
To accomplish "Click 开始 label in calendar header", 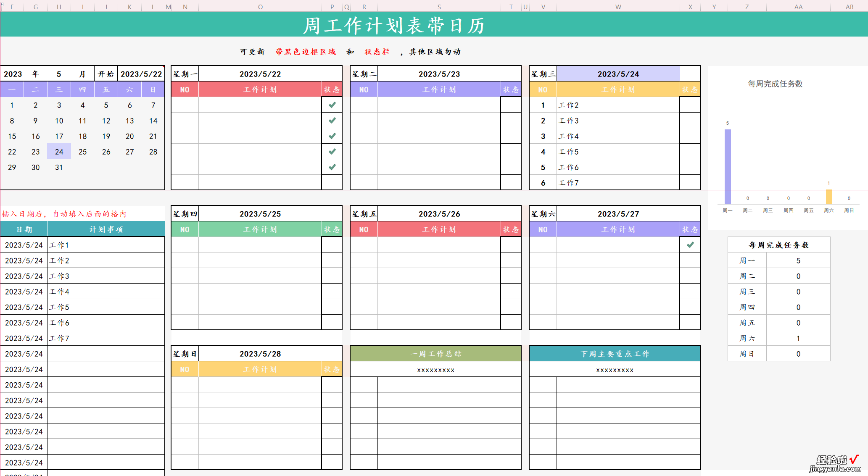I will (x=106, y=74).
